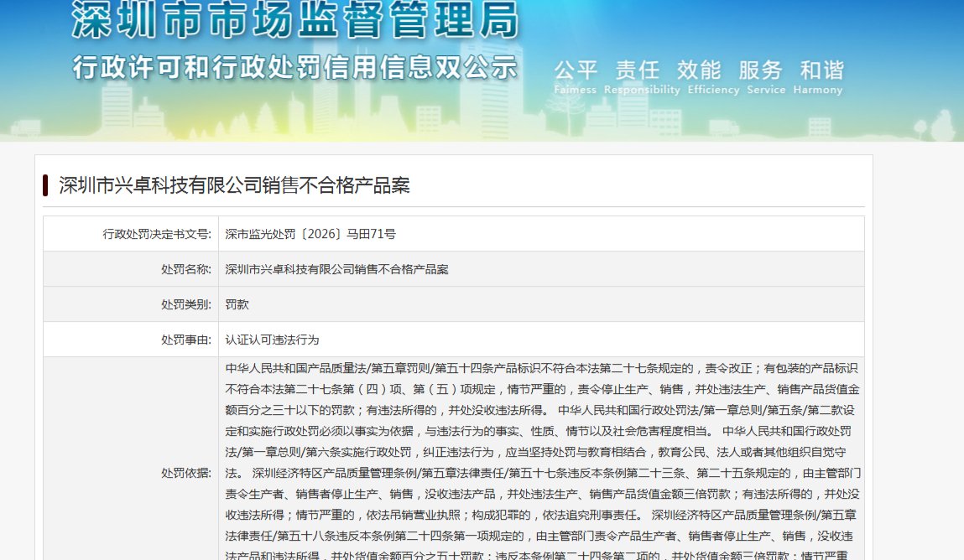Image resolution: width=964 pixels, height=560 pixels.
Task: Click the 行政处罚决定书文号 label
Action: (x=157, y=234)
